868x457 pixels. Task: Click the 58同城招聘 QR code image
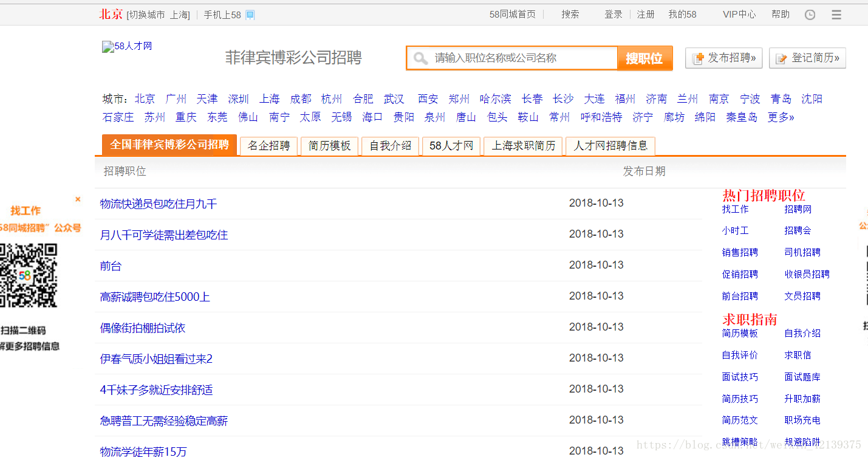(29, 275)
